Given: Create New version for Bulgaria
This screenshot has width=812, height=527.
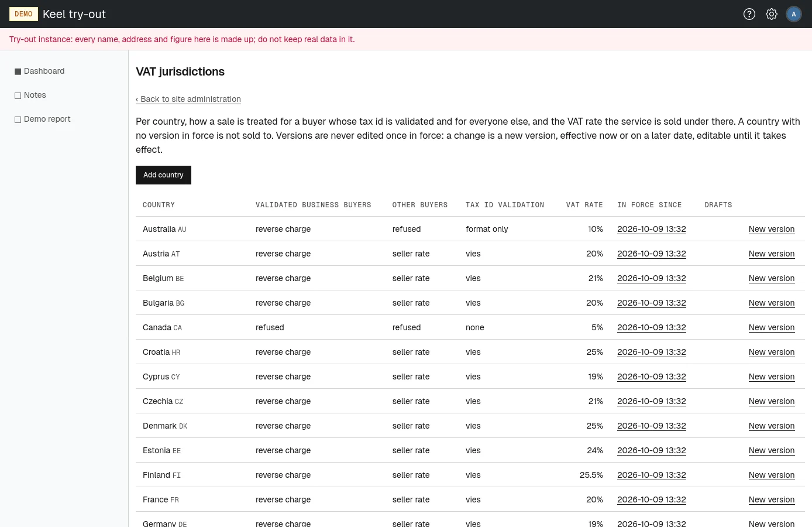Looking at the screenshot, I should 772,303.
